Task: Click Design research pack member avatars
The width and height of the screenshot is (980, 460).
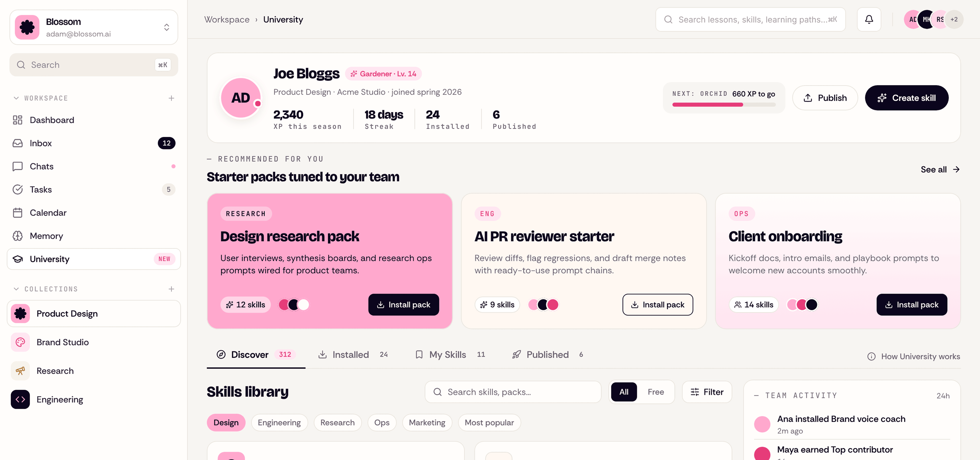Action: (x=294, y=305)
